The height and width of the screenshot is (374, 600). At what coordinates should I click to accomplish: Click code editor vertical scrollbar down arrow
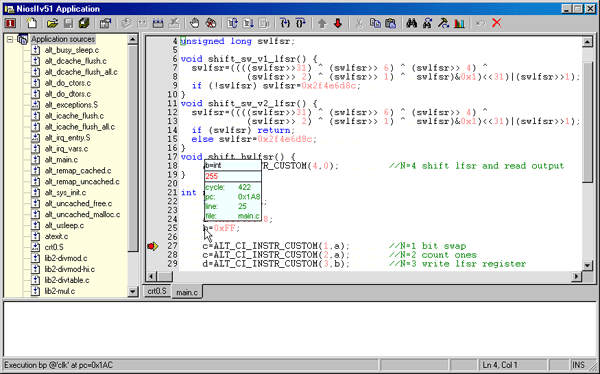click(587, 265)
